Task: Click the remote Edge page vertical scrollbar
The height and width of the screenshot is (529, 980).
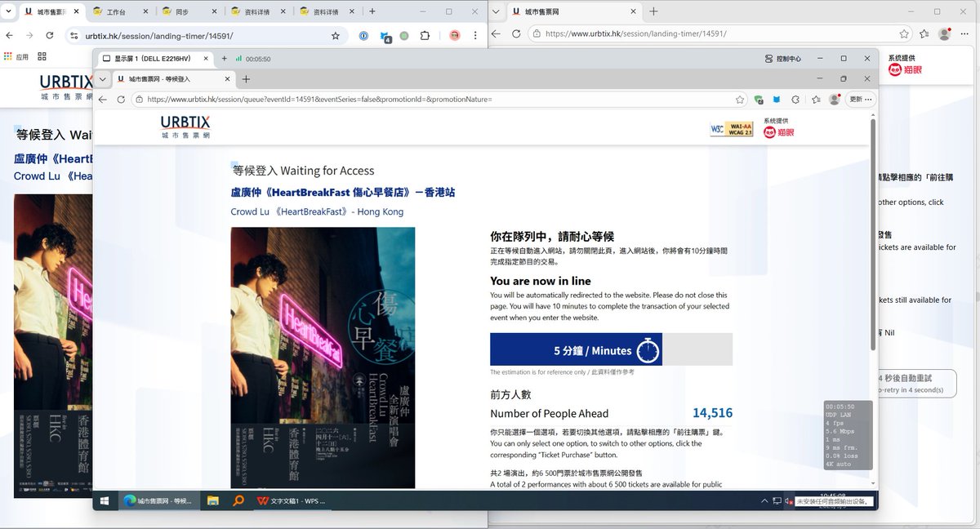Action: [873, 235]
